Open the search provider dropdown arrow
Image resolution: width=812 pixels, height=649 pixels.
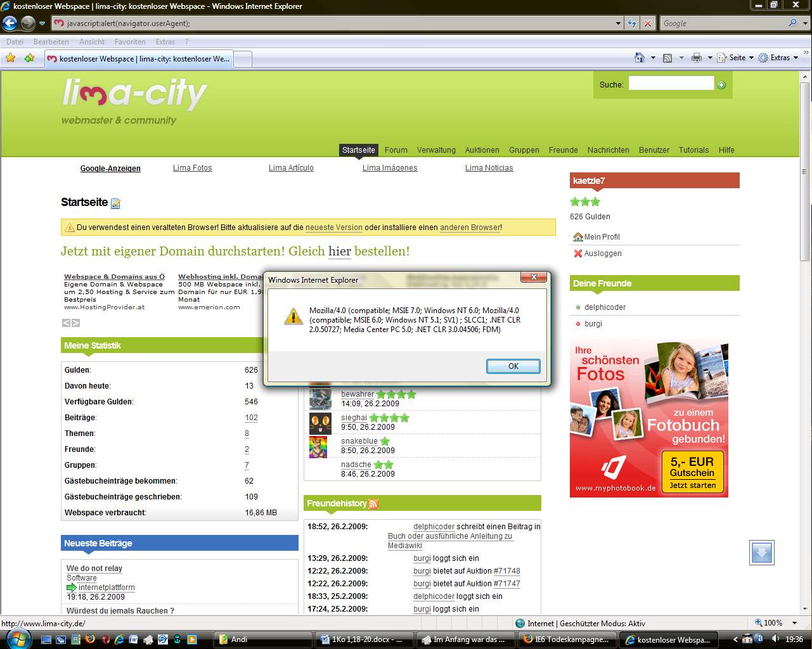click(806, 23)
